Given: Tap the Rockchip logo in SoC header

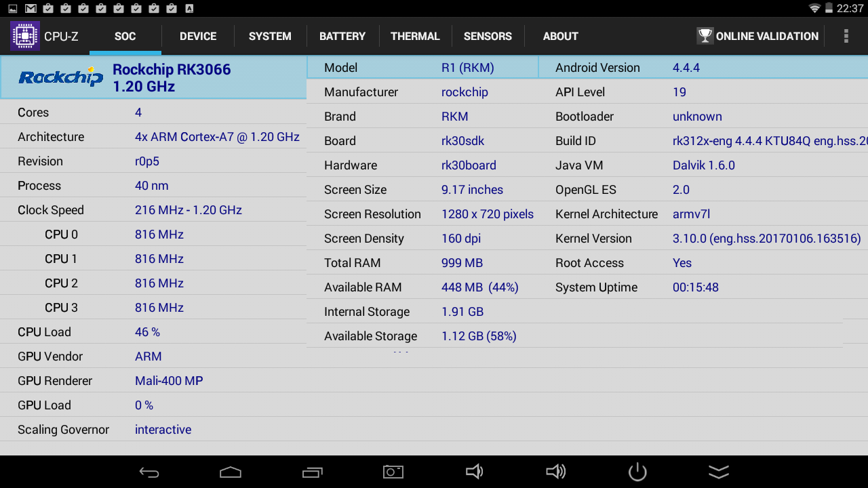Looking at the screenshot, I should point(60,77).
